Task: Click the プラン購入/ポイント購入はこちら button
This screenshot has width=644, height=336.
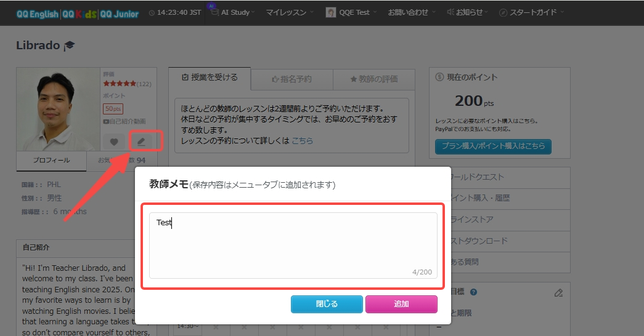Action: point(493,146)
